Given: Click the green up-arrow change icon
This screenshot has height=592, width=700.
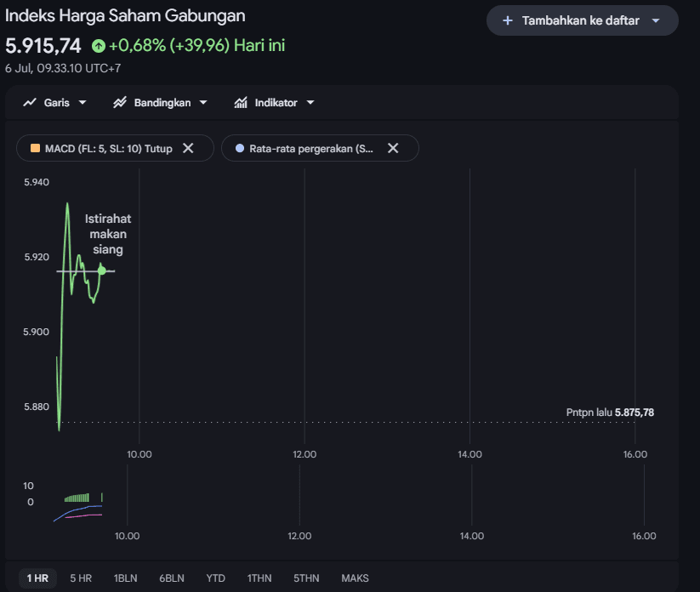Looking at the screenshot, I should pos(99,46).
